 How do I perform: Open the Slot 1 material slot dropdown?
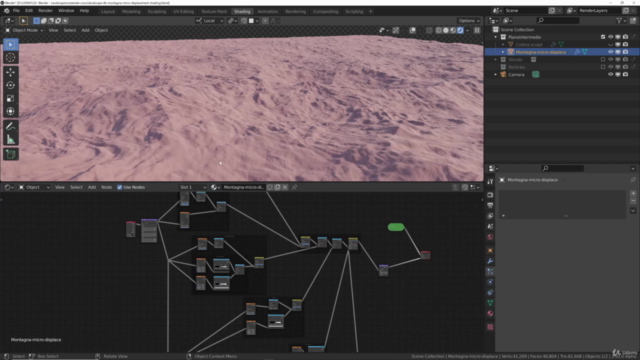click(x=193, y=187)
